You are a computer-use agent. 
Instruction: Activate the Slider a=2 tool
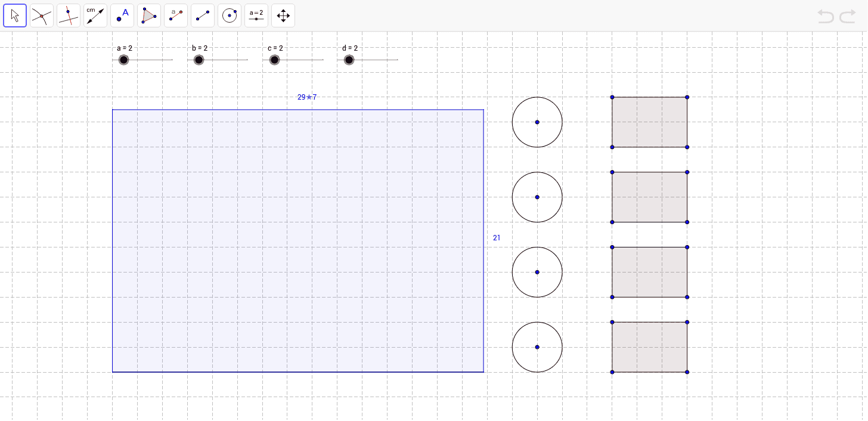(x=256, y=16)
